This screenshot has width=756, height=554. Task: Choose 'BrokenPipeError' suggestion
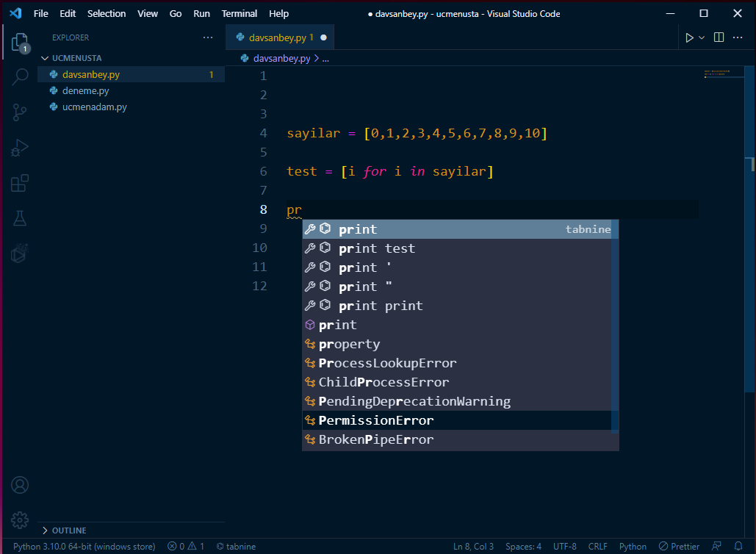coord(457,439)
